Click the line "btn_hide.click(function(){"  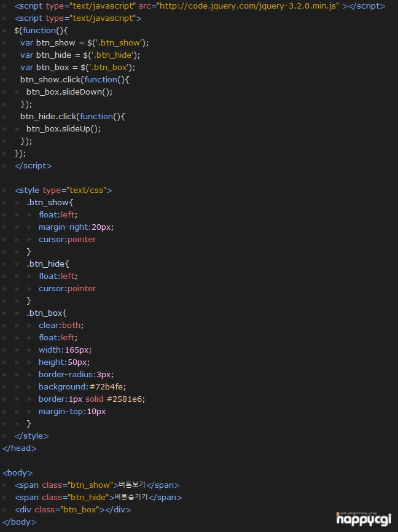[72, 116]
